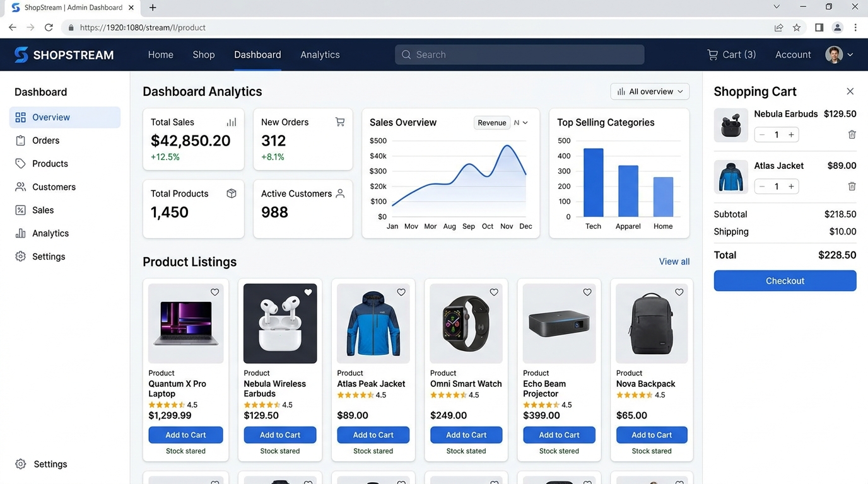868x484 pixels.
Task: Open the Cart (3) icon in the header
Action: tap(713, 55)
